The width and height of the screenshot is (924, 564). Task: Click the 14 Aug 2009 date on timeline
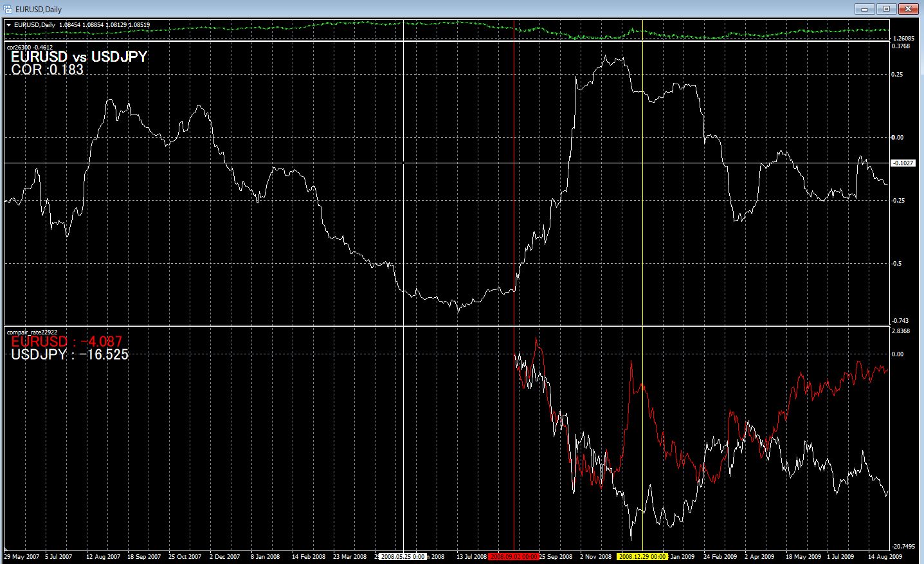[x=885, y=556]
